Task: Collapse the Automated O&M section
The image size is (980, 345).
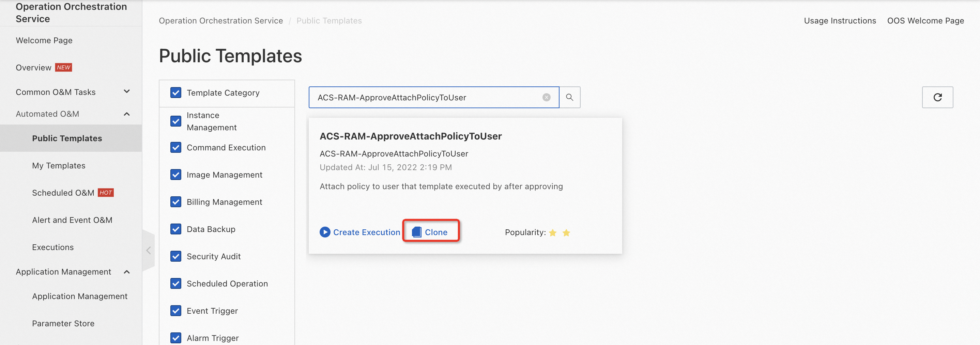Action: (x=127, y=114)
